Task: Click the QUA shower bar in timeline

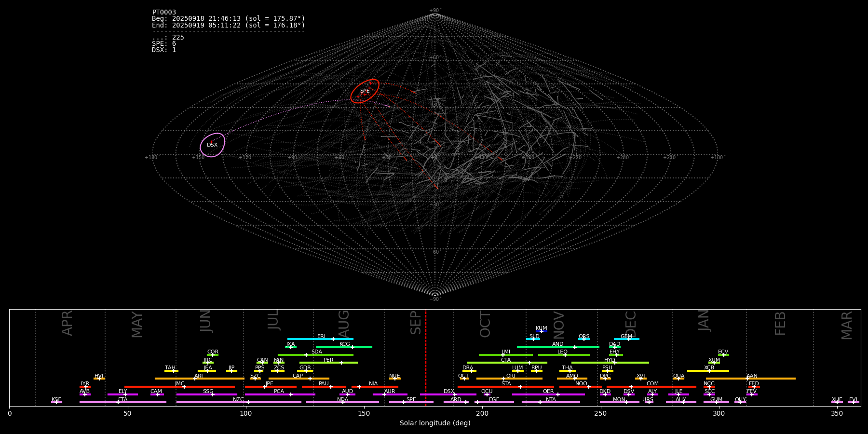Action: coord(678,379)
